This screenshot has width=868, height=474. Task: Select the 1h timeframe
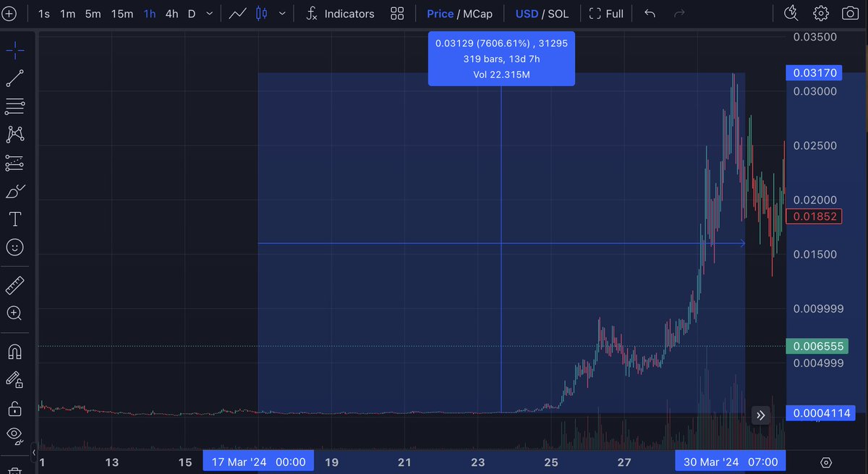pos(149,14)
